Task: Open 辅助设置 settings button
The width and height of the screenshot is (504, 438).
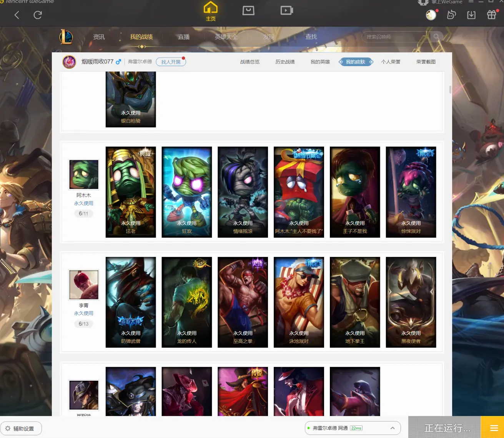Action: (x=21, y=428)
